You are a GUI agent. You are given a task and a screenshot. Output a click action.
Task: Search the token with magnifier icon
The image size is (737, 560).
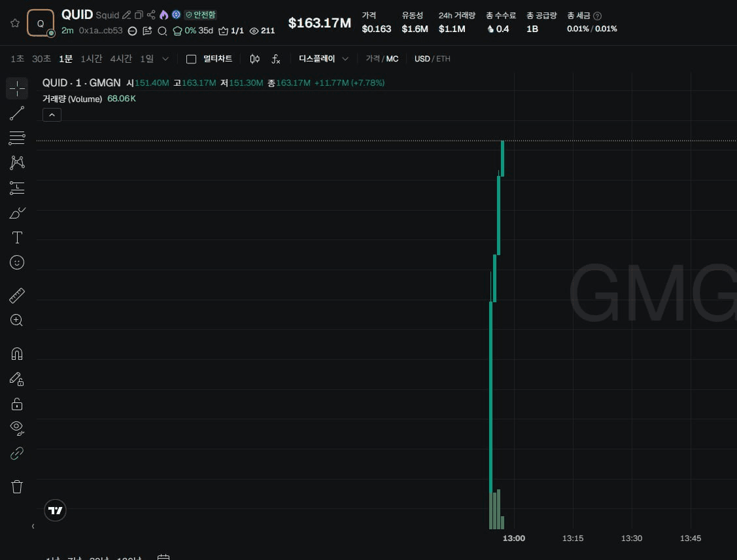162,31
